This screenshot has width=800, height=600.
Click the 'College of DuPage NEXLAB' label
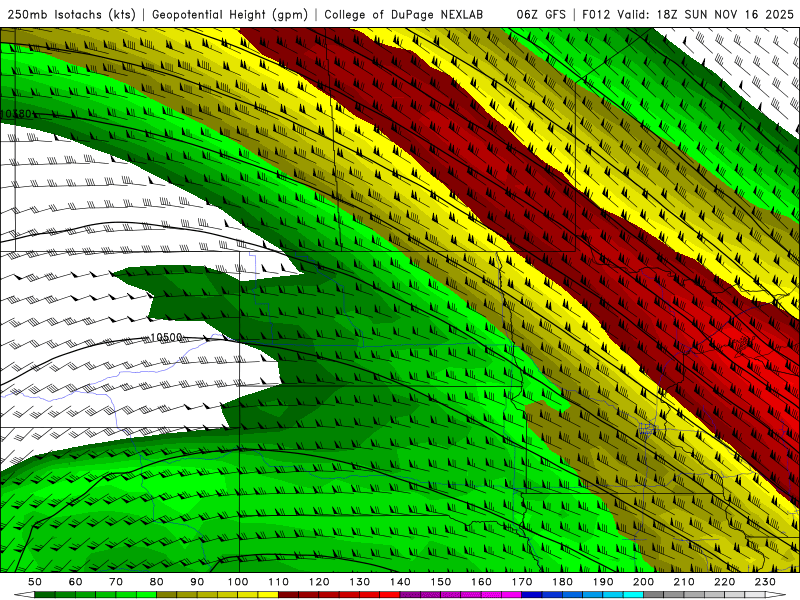coord(404,15)
